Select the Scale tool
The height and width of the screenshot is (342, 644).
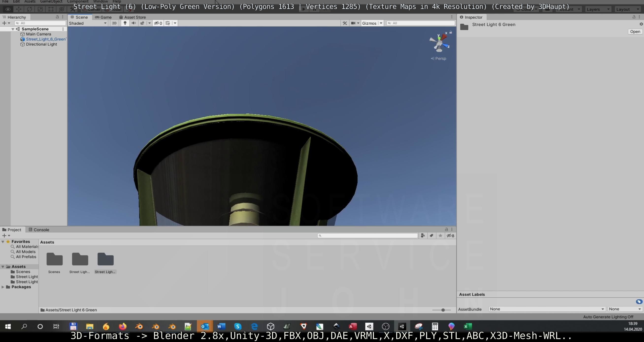pyautogui.click(x=40, y=9)
